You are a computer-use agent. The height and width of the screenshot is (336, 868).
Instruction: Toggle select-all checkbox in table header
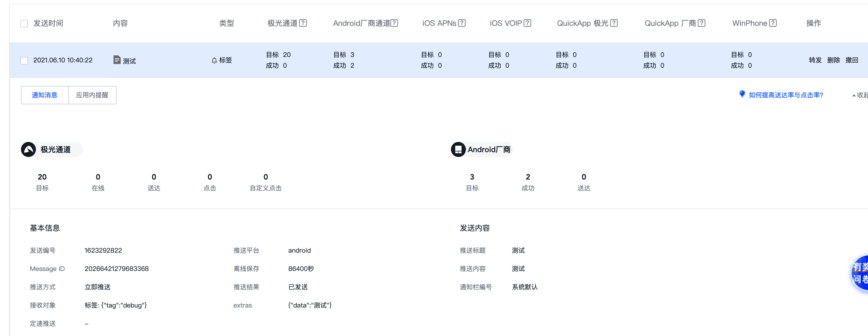point(24,24)
